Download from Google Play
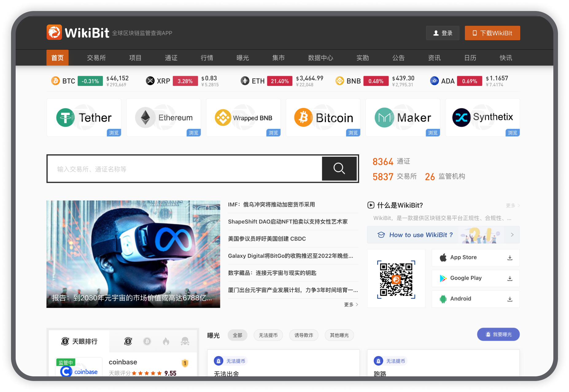569x392 pixels. (476, 278)
